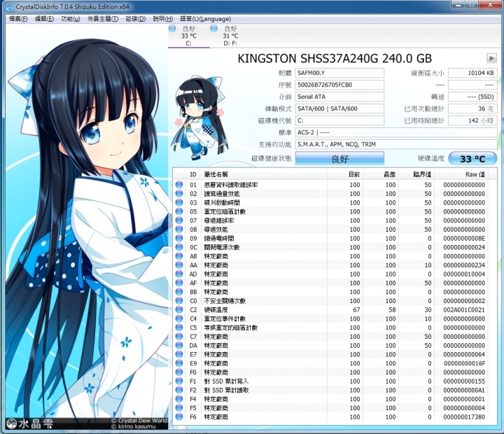Click the status icon of attribute AF

[x=179, y=283]
